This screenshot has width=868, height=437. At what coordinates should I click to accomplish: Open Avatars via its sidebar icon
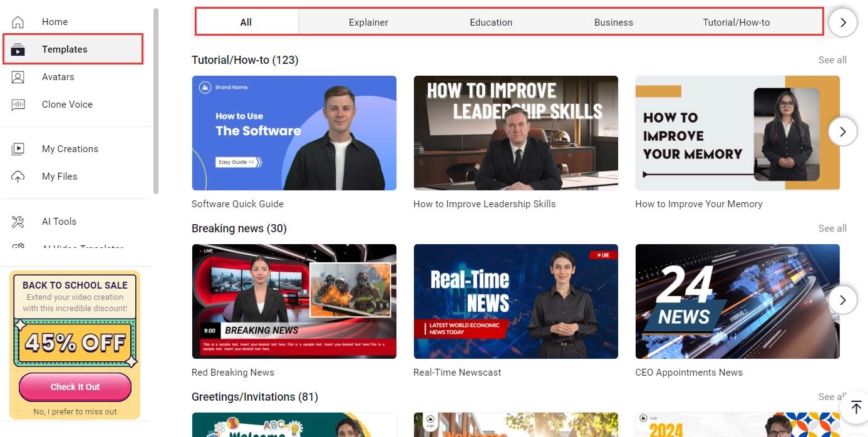(18, 77)
